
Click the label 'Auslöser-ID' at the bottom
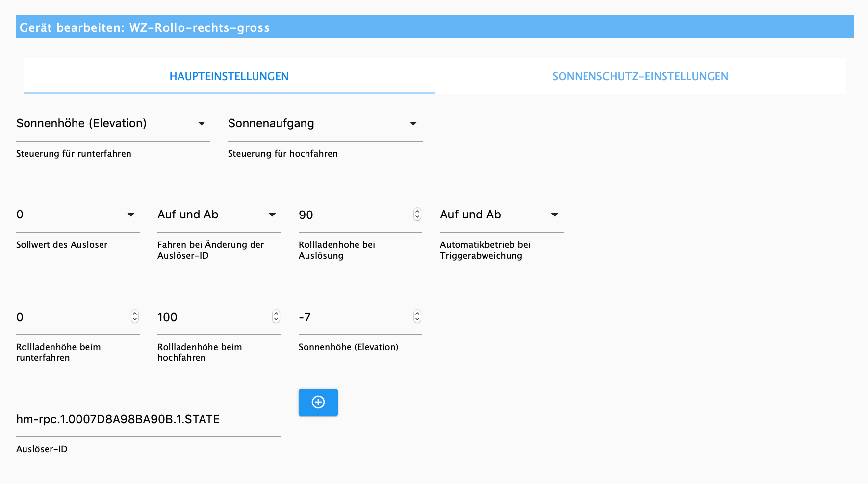point(42,449)
